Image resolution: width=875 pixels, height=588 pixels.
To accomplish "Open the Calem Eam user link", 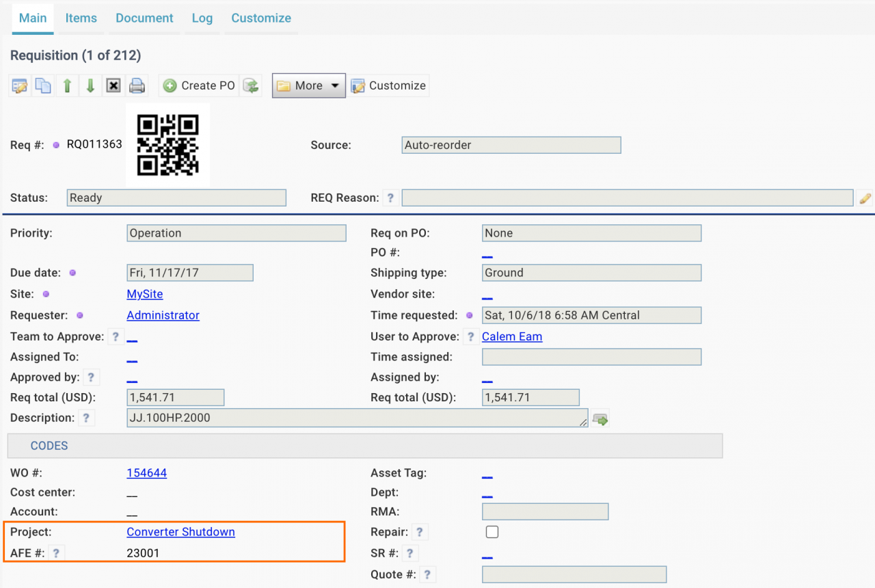I will [x=512, y=336].
